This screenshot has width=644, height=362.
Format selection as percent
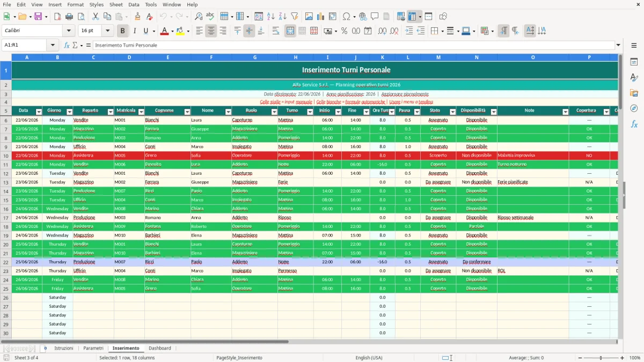pyautogui.click(x=344, y=31)
